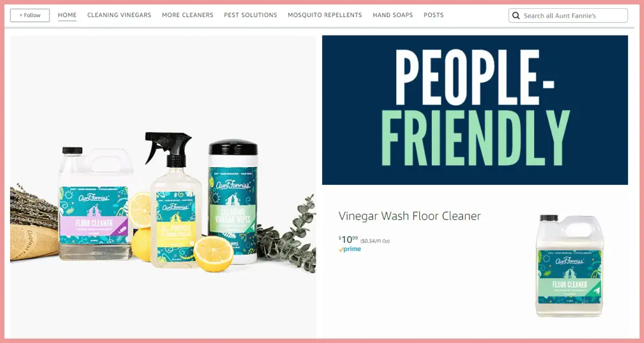The height and width of the screenshot is (343, 644).
Task: Click the lavender Floor Cleaner jug in hero
Action: point(95,204)
